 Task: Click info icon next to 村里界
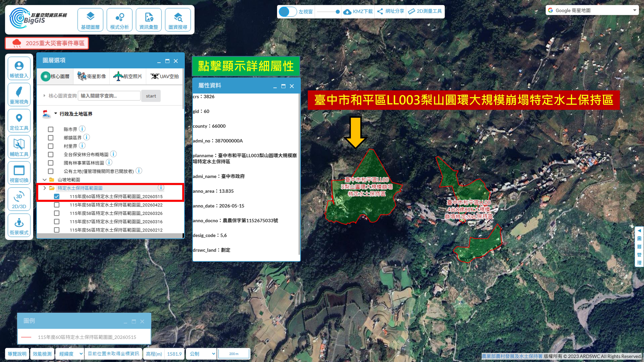82,145
